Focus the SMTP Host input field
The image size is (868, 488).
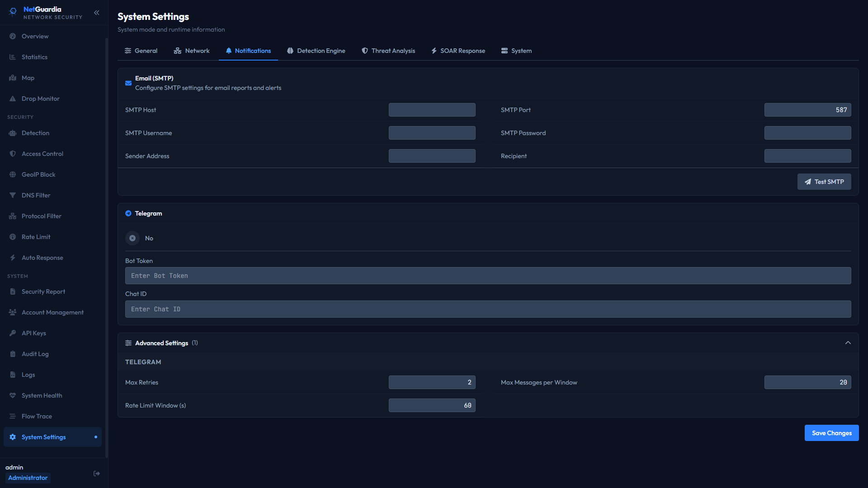coord(432,110)
